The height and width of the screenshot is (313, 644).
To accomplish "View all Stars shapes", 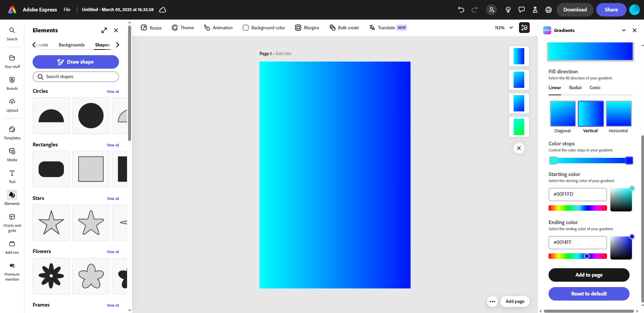I will pyautogui.click(x=113, y=199).
